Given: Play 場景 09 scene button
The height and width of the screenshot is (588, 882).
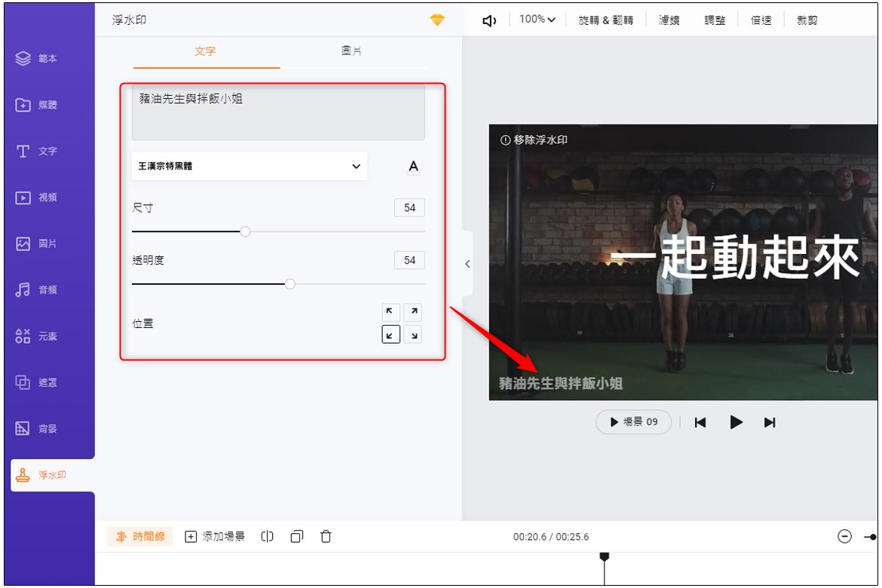Looking at the screenshot, I should click(x=634, y=422).
